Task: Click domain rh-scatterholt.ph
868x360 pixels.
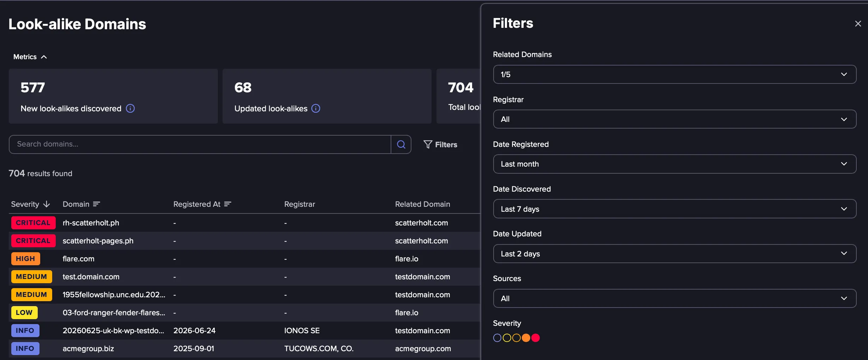Action: pos(91,223)
